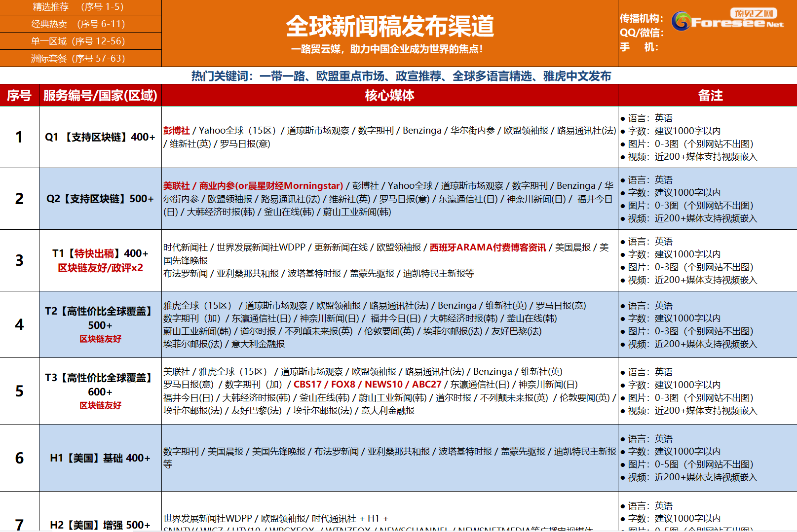Viewport: 797px width, 532px height.
Task: Click the red 彭博社 text in row 1
Action: pos(177,131)
